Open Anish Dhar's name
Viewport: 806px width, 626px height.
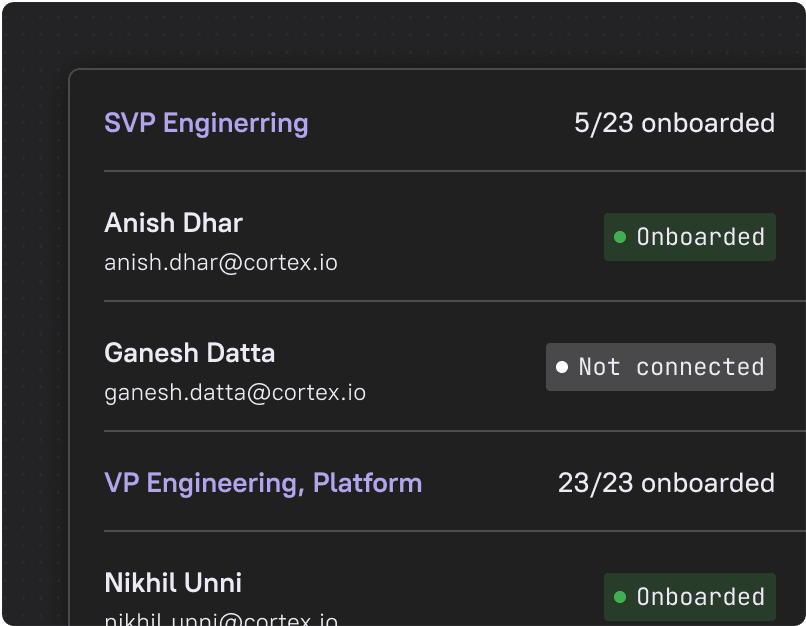173,223
